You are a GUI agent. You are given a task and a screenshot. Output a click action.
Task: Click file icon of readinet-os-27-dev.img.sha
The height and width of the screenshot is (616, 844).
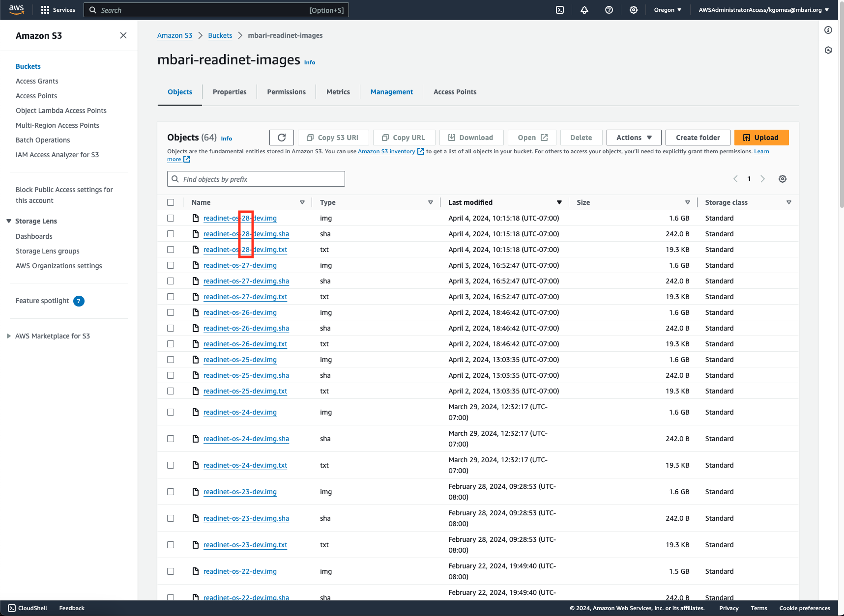coord(196,281)
